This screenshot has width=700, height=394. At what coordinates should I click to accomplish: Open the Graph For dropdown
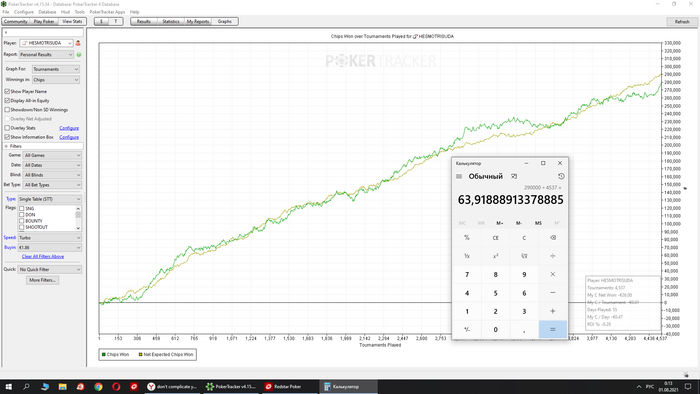[56, 69]
